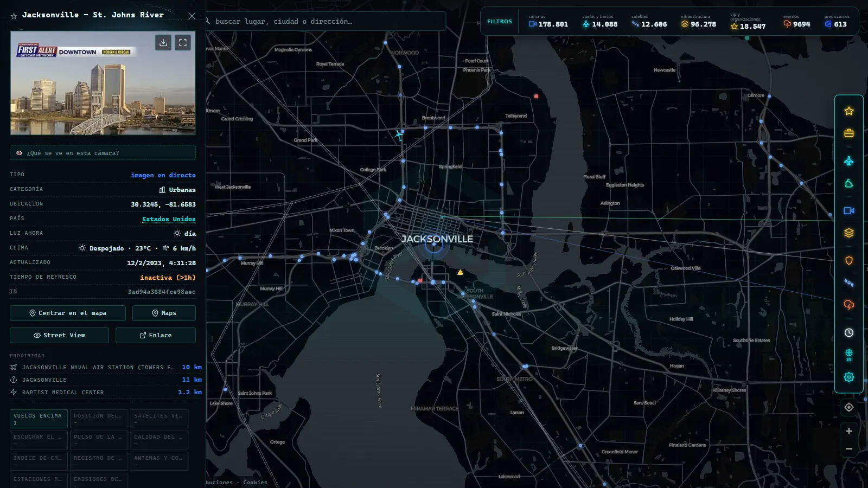Click Centrar en el mapa button
Image resolution: width=868 pixels, height=488 pixels.
68,313
